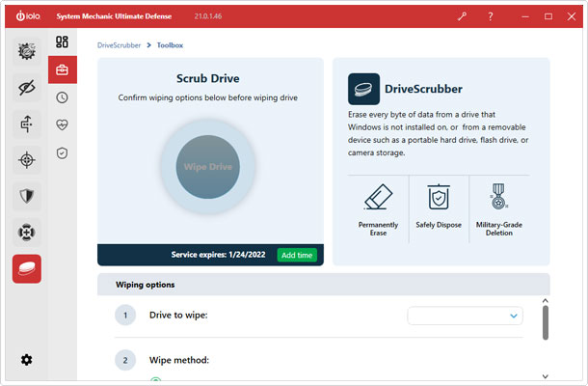Open the System Mechanic gear icon in sidebar
The image size is (588, 386).
[27, 51]
